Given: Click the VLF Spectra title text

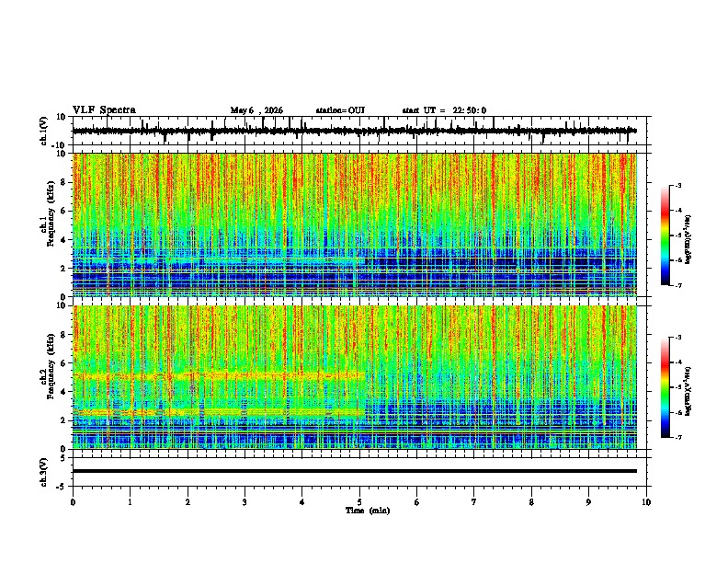Looking at the screenshot, I should [x=104, y=110].
